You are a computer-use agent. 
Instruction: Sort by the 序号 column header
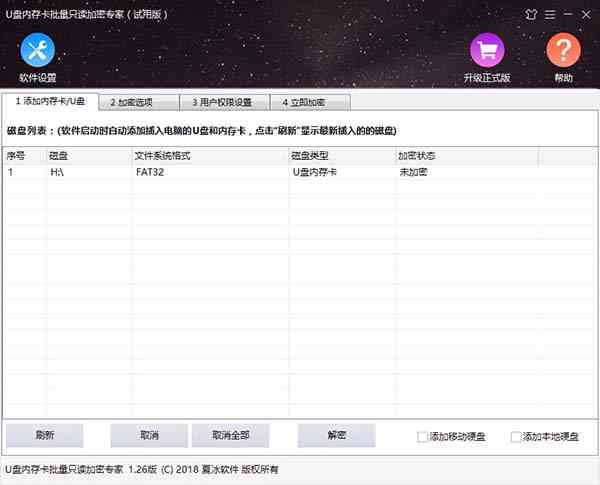pyautogui.click(x=24, y=156)
